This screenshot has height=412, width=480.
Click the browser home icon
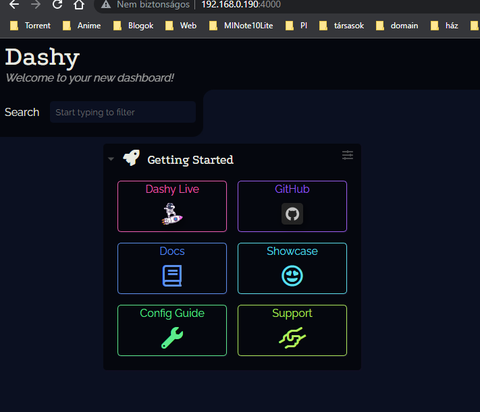[x=79, y=4]
